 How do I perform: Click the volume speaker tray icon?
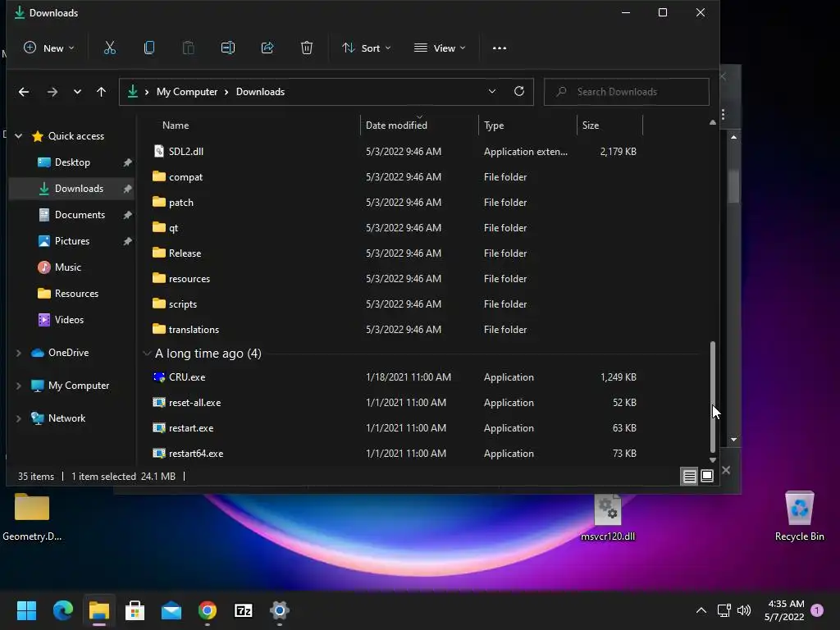click(744, 610)
